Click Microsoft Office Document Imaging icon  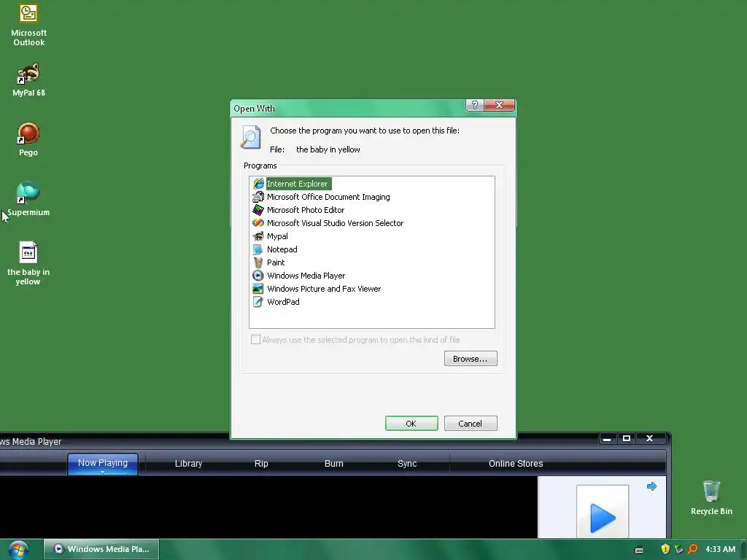(258, 197)
